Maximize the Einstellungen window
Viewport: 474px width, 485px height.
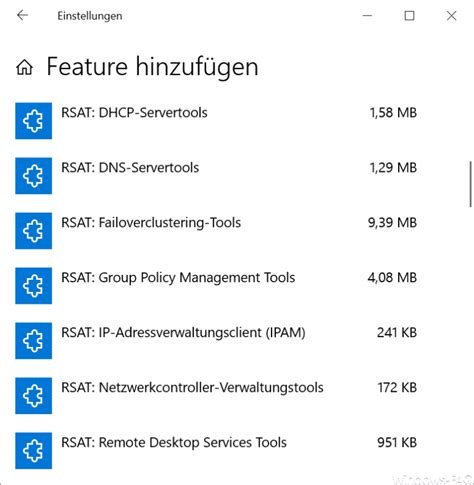[x=409, y=16]
